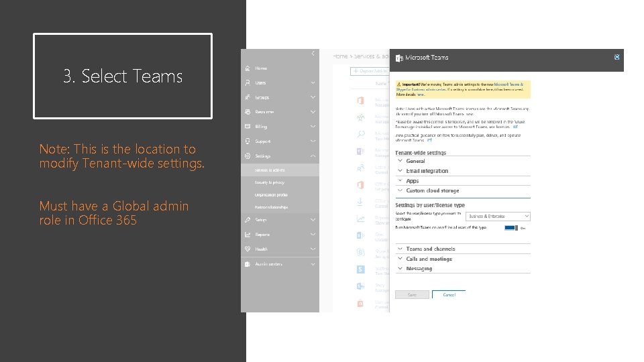The image size is (644, 362).
Task: Click the warning triangle icon in yellow banner
Action: (x=398, y=84)
